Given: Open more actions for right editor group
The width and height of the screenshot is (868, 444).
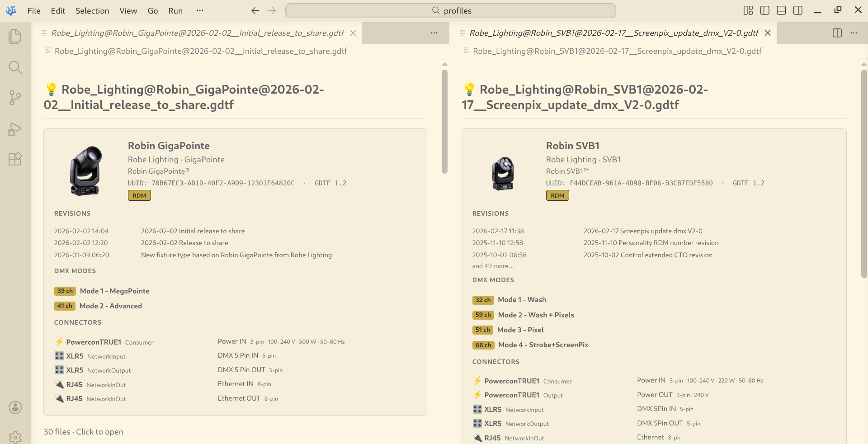Looking at the screenshot, I should coord(854,33).
